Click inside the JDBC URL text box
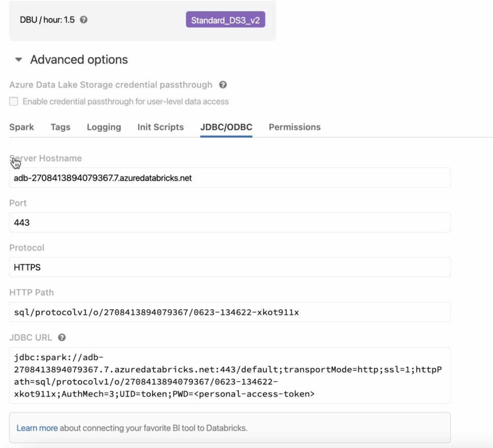493x448 pixels. (x=230, y=375)
